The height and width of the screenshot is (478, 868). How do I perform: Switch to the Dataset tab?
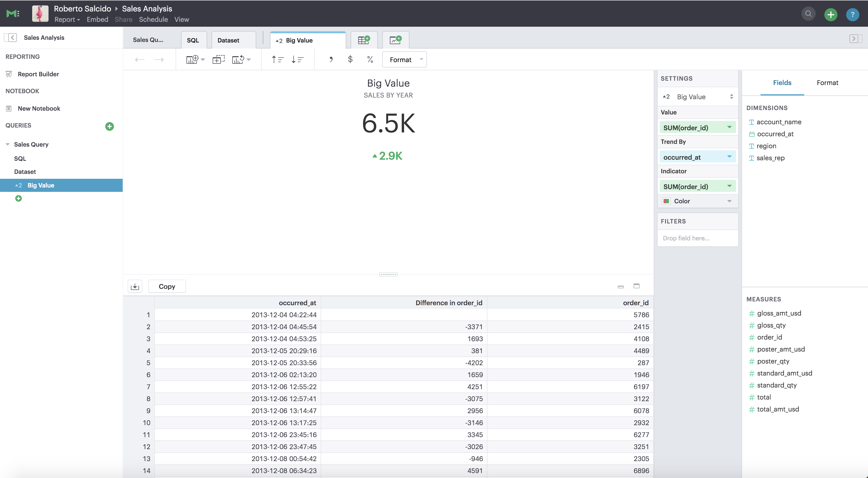click(x=228, y=40)
